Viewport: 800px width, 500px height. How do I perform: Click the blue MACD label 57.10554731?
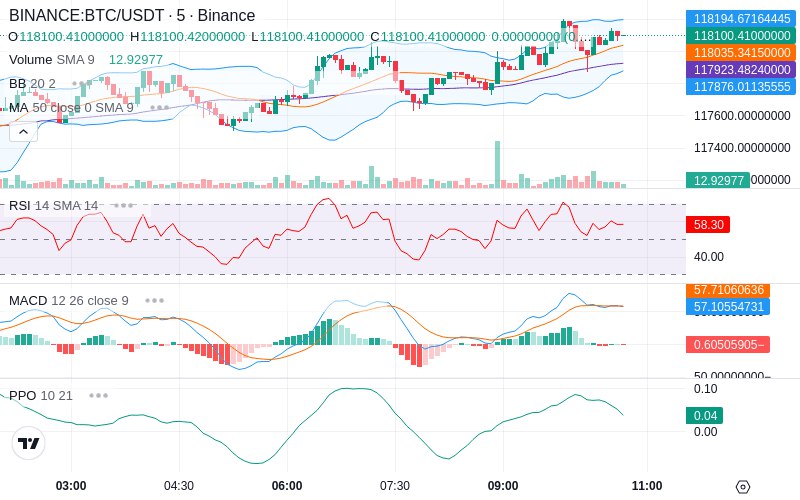(x=728, y=307)
